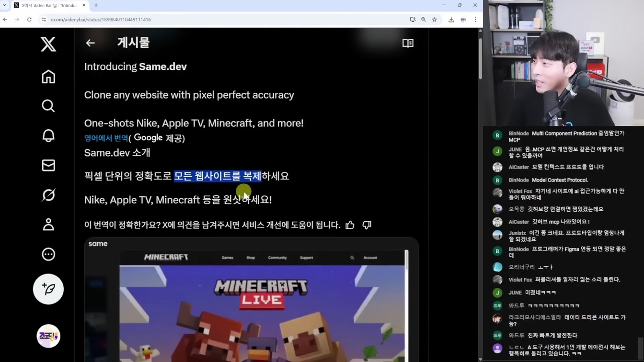Image resolution: width=644 pixels, height=362 pixels.
Task: Open Notifications bell in sidebar
Action: pos(48,136)
